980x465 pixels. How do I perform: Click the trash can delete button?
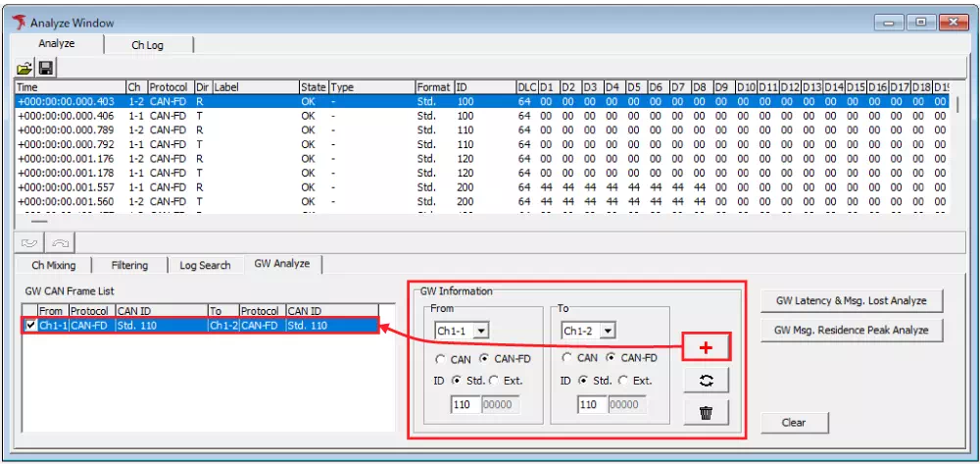tap(706, 411)
